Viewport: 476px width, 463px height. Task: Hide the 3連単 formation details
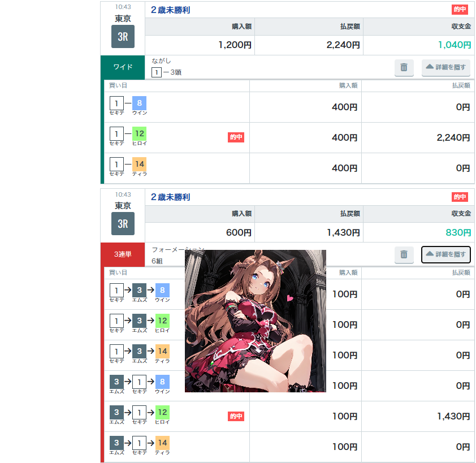445,254
